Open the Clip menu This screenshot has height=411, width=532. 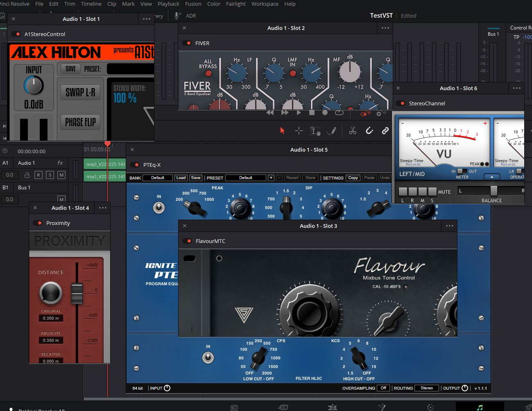(x=112, y=4)
